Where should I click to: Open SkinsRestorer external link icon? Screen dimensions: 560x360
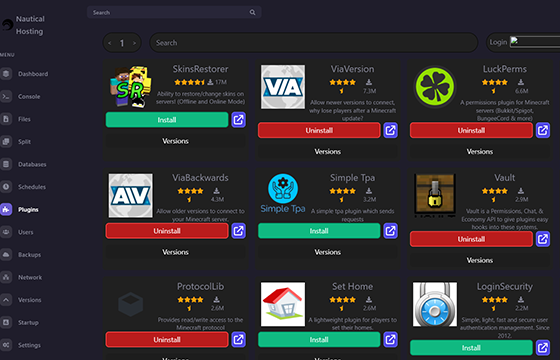click(238, 120)
